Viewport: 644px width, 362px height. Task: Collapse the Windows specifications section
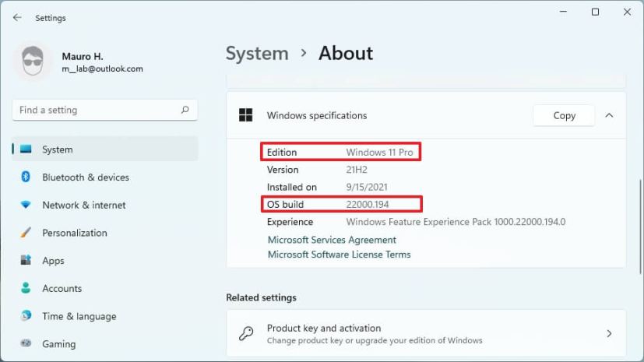pos(609,115)
